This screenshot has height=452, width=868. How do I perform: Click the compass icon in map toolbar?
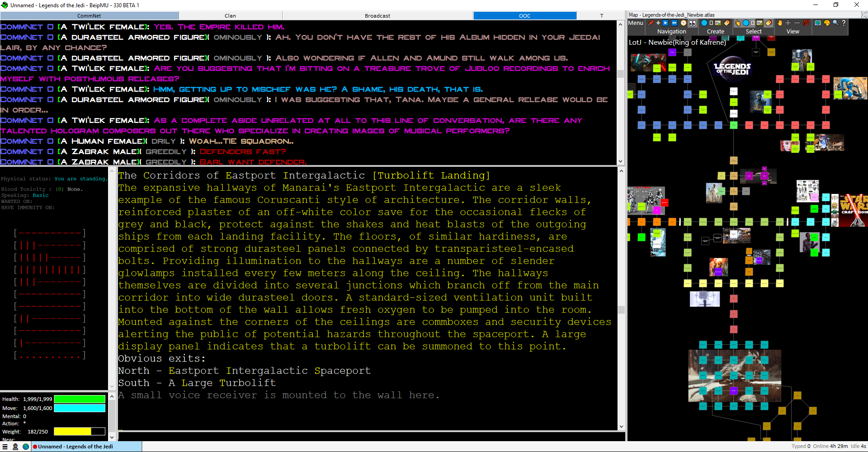coord(684,23)
